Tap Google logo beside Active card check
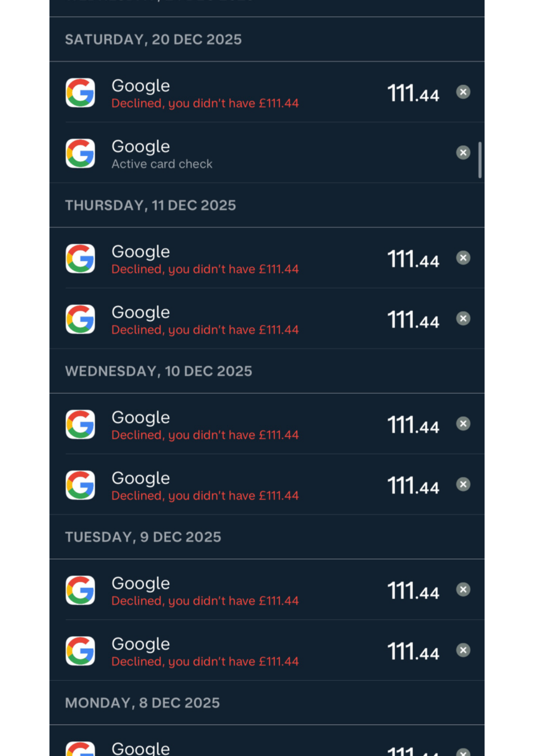Viewport: 534px width, 756px height. (x=80, y=153)
